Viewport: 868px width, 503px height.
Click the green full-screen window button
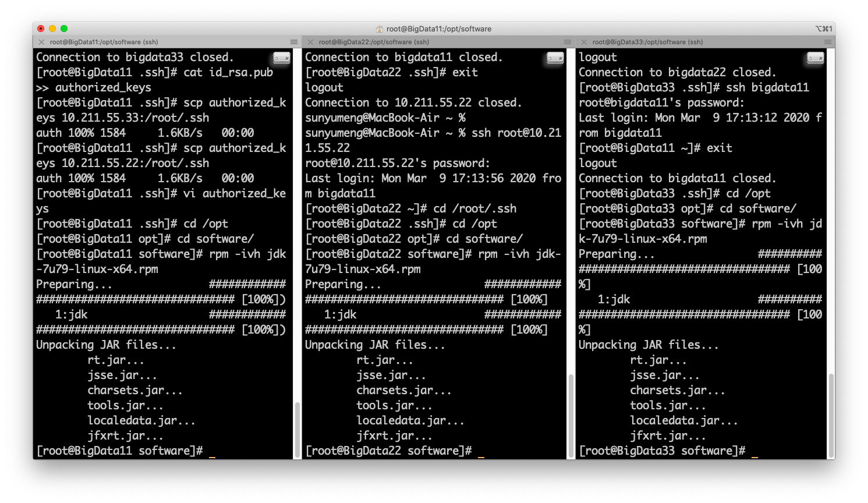pyautogui.click(x=64, y=29)
